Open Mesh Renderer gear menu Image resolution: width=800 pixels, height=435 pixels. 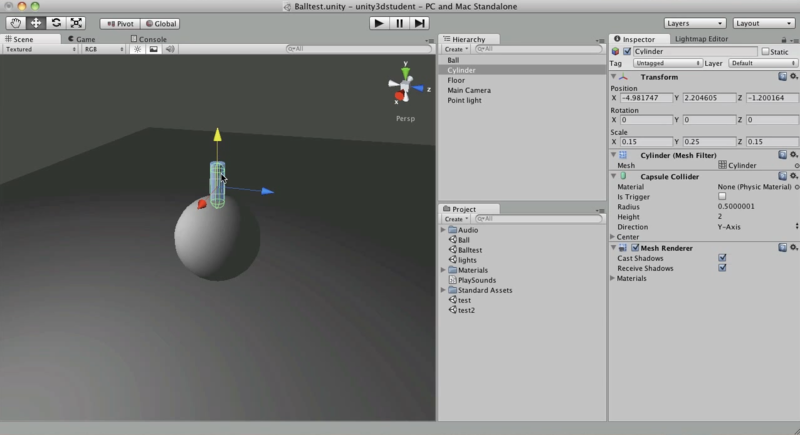point(793,247)
